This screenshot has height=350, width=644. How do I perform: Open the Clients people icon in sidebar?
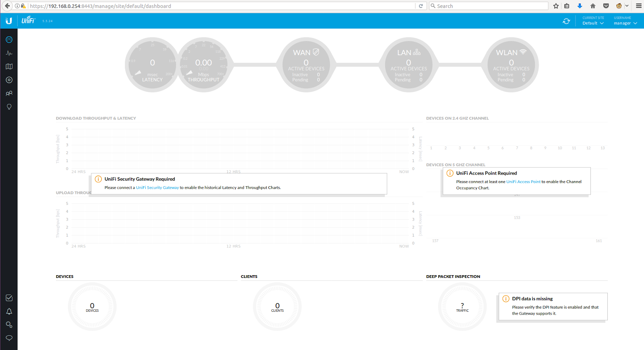point(9,93)
